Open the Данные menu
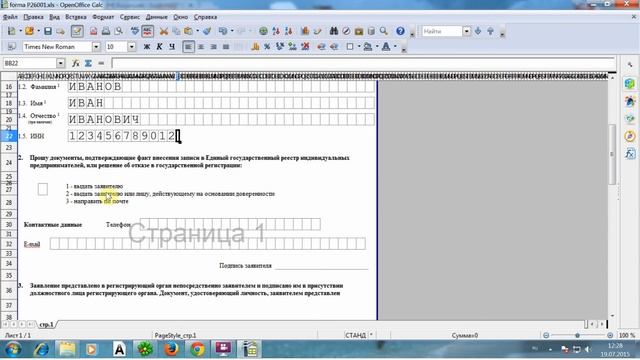This screenshot has height=360, width=640. pyautogui.click(x=156, y=17)
